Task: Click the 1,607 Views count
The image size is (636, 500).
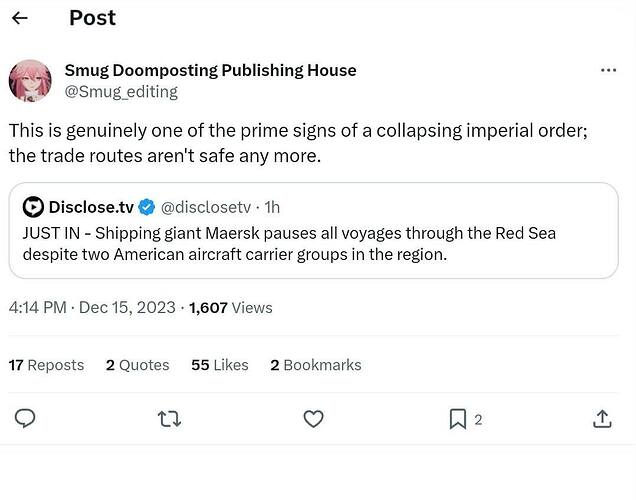Action: pyautogui.click(x=230, y=308)
